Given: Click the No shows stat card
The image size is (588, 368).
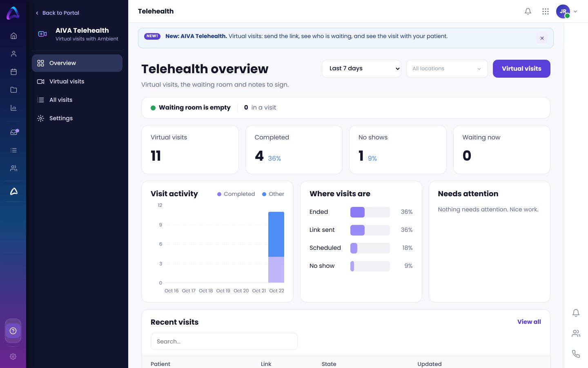Looking at the screenshot, I should (x=398, y=150).
